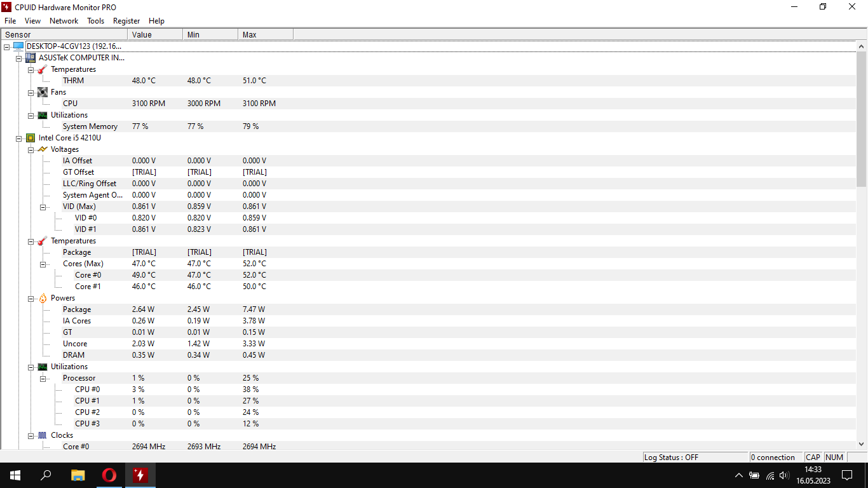Click the Log Status : OFF indicator
Screen dimensions: 868x488
coord(695,457)
